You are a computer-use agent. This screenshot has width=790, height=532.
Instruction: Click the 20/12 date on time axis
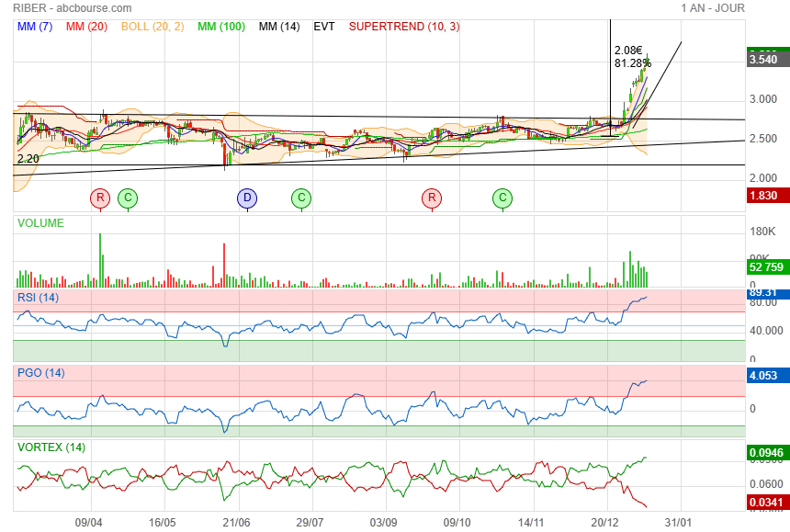[x=607, y=522]
